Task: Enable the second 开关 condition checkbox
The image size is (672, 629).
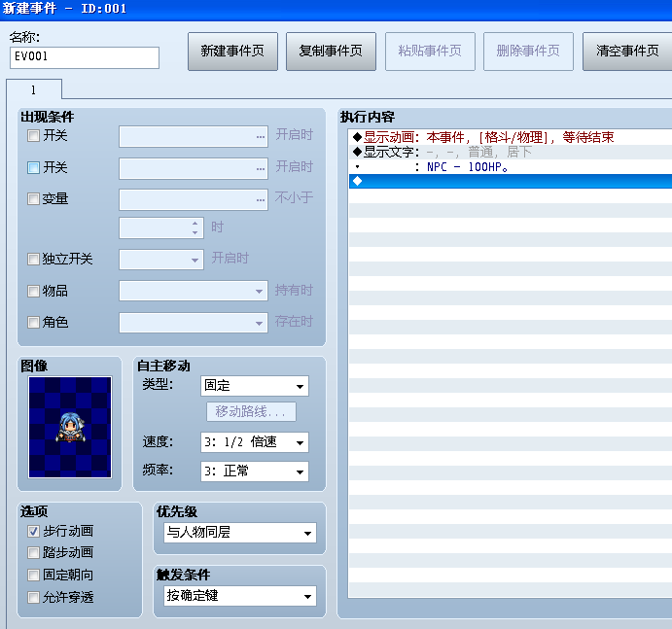Action: (x=33, y=167)
